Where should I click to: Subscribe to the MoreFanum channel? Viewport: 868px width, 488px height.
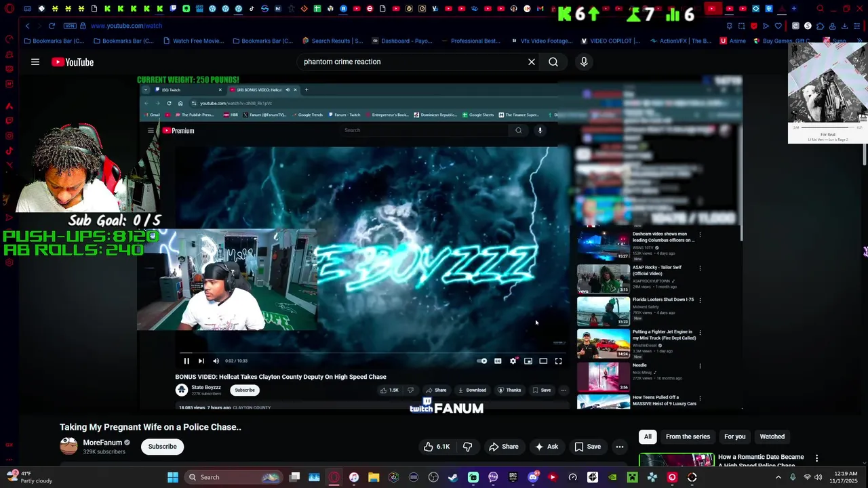(x=163, y=447)
